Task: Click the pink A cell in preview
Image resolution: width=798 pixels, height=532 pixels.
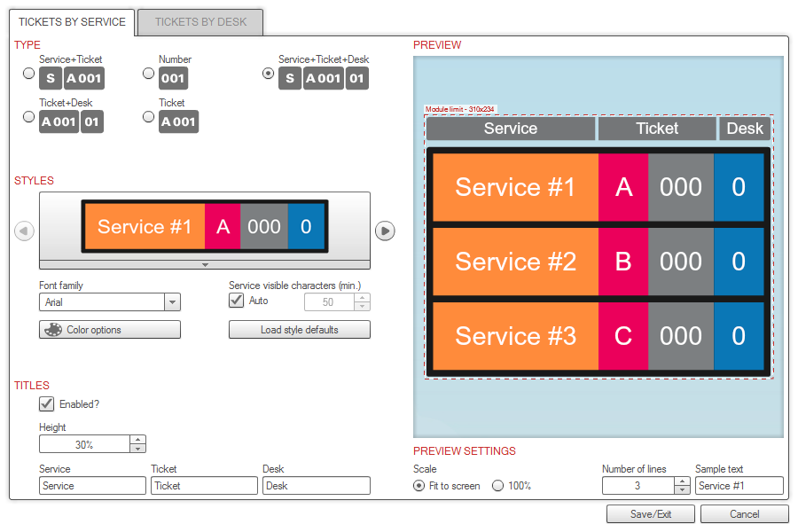Action: 623,187
